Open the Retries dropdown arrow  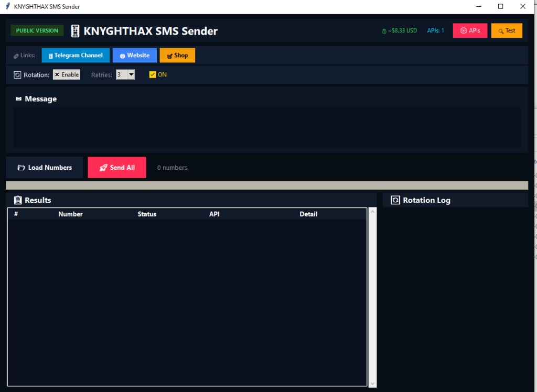point(131,74)
